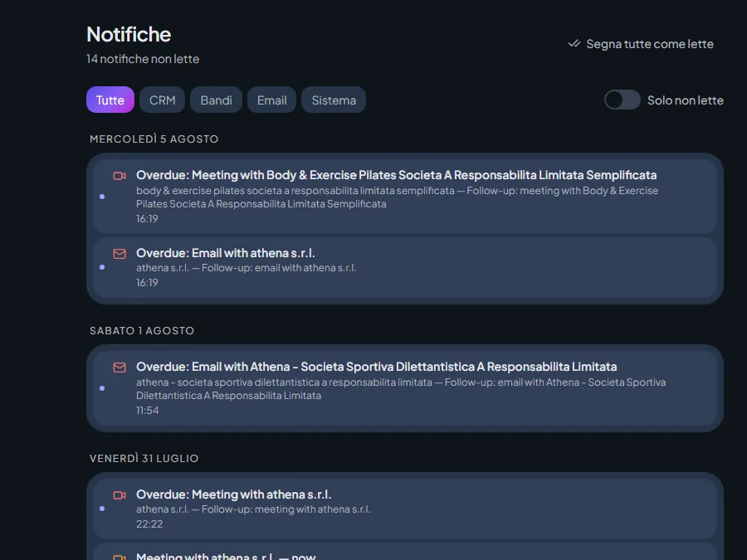This screenshot has width=747, height=560.
Task: Click unread dot on Athena Societa Sportiva notification
Action: [x=102, y=388]
